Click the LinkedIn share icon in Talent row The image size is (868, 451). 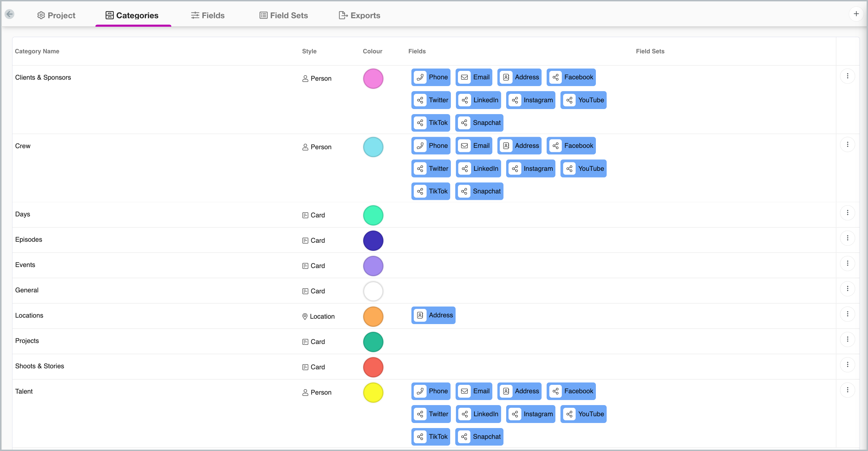coord(465,414)
